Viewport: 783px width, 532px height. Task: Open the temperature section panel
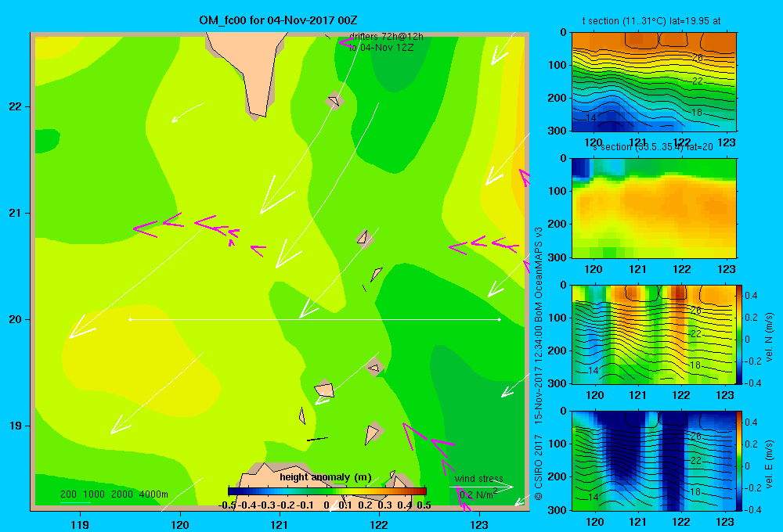[x=654, y=82]
